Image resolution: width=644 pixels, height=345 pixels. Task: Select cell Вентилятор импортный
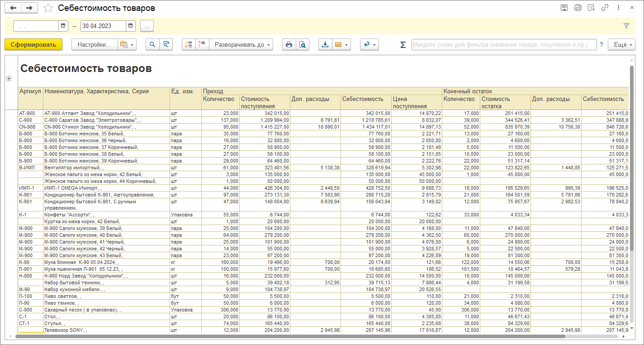click(x=106, y=168)
